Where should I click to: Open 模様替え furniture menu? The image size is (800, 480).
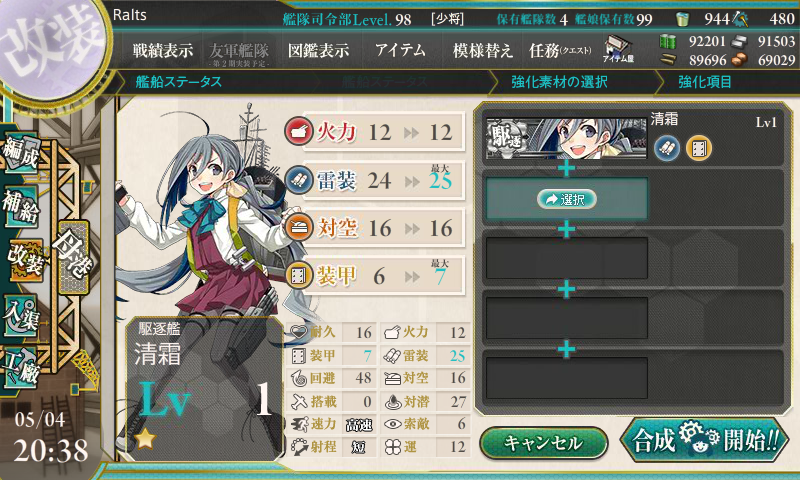pyautogui.click(x=482, y=50)
